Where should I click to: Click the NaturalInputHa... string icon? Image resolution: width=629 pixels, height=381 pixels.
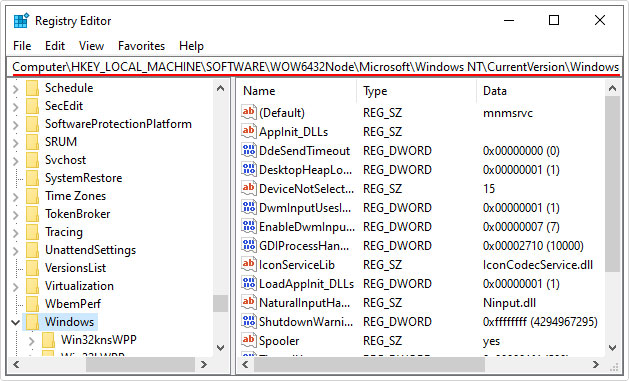(249, 302)
